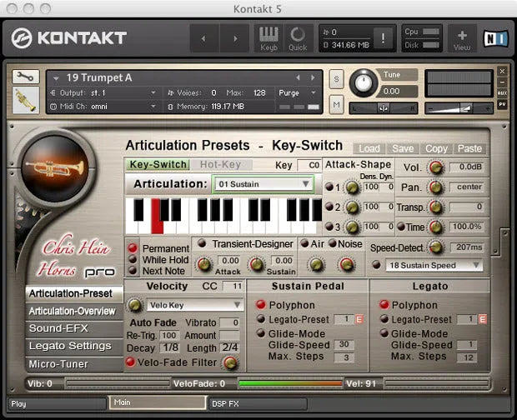The height and width of the screenshot is (420, 517).
Task: Click the Quick load icon
Action: click(x=298, y=37)
